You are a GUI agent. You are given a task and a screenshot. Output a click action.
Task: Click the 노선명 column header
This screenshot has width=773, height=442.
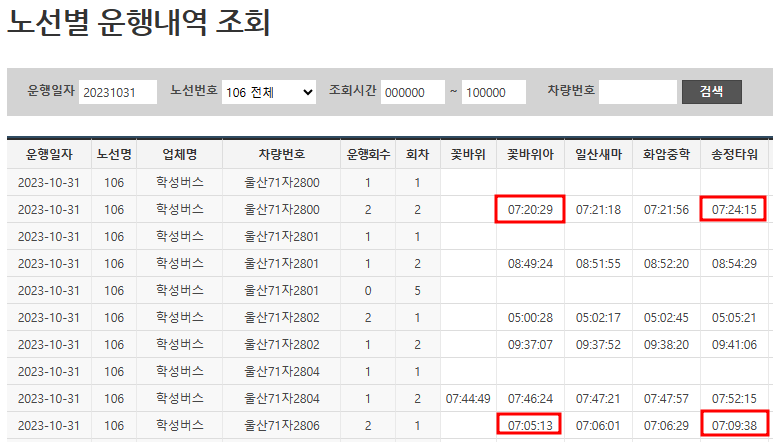coord(114,155)
